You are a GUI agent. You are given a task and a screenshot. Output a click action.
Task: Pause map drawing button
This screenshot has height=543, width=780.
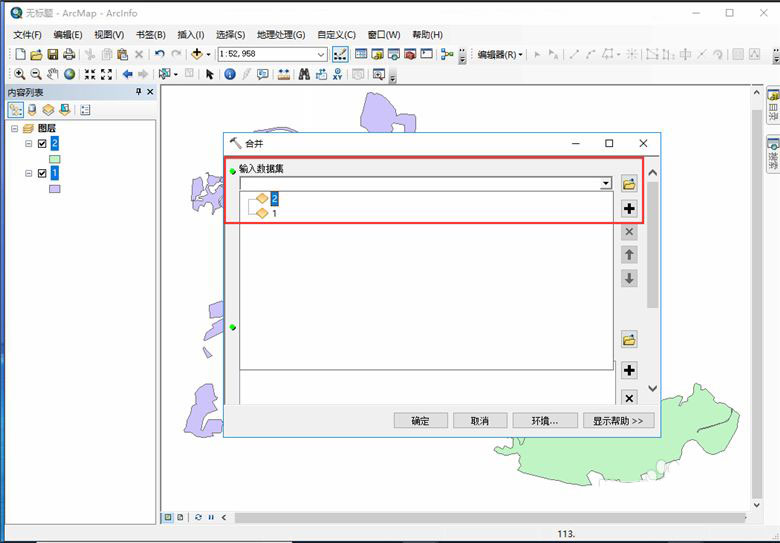(x=211, y=517)
